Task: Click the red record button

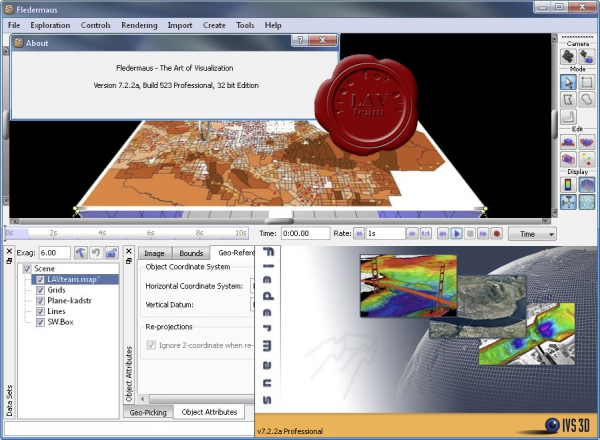Action: point(497,233)
